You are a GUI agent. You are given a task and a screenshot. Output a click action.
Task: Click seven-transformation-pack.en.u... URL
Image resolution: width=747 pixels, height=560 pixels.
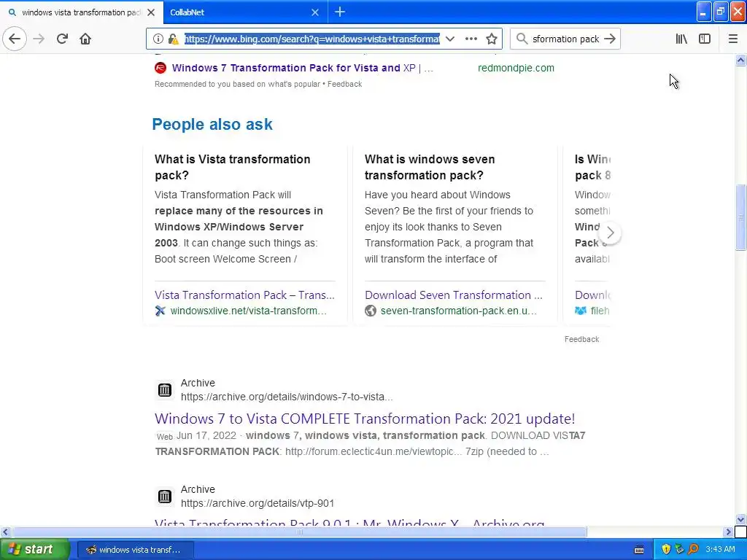coord(458,311)
